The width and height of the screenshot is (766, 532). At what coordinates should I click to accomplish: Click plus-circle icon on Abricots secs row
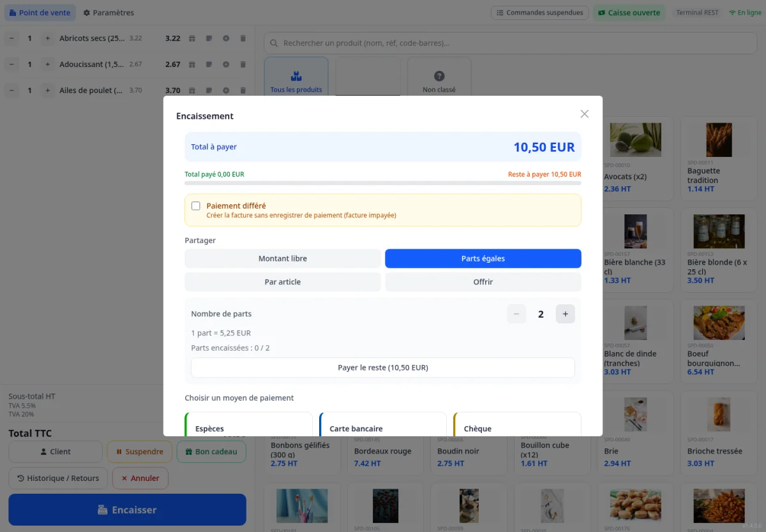tap(226, 38)
